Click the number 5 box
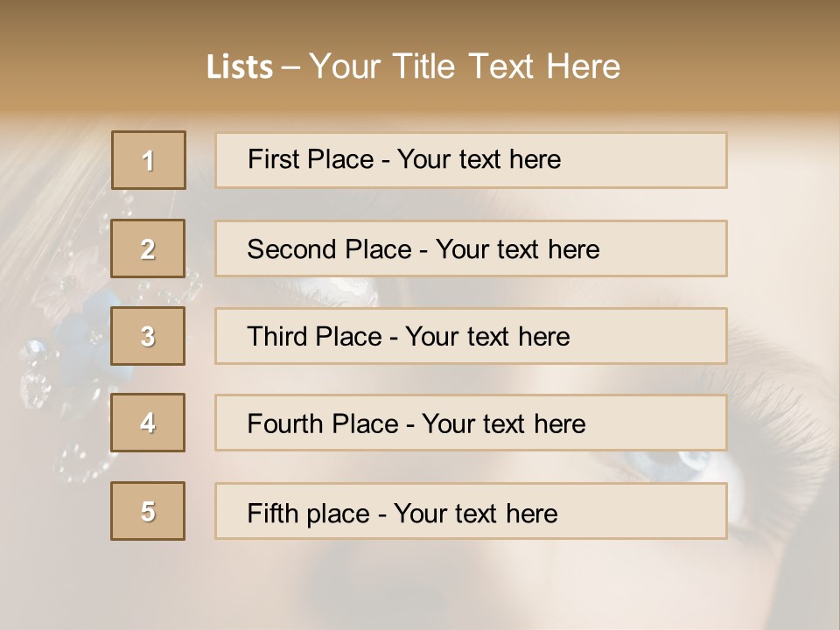This screenshot has width=840, height=630. 149,511
